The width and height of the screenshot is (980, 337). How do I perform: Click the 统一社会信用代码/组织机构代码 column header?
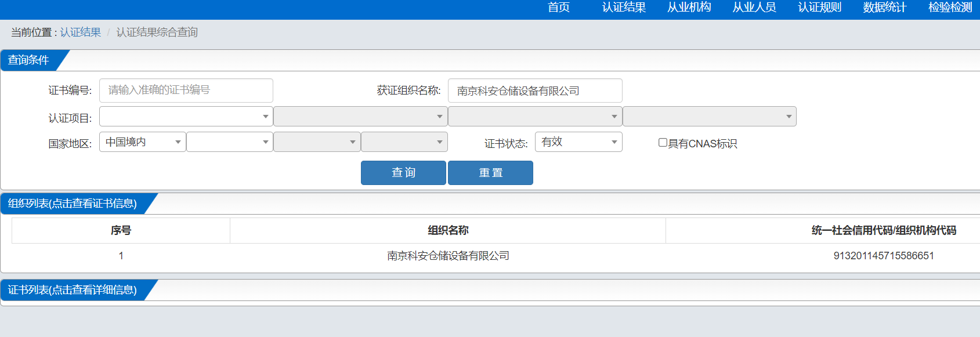[x=884, y=230]
